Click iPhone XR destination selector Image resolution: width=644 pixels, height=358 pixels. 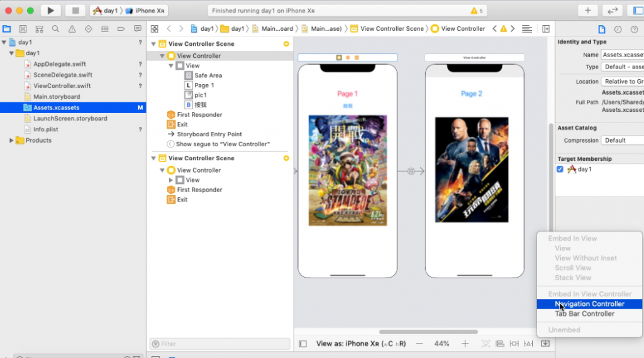click(145, 11)
